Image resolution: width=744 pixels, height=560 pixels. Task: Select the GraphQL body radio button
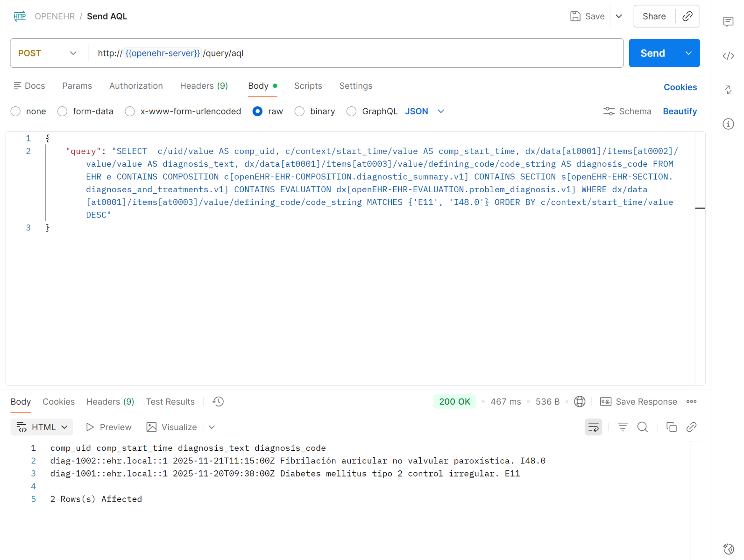click(352, 112)
